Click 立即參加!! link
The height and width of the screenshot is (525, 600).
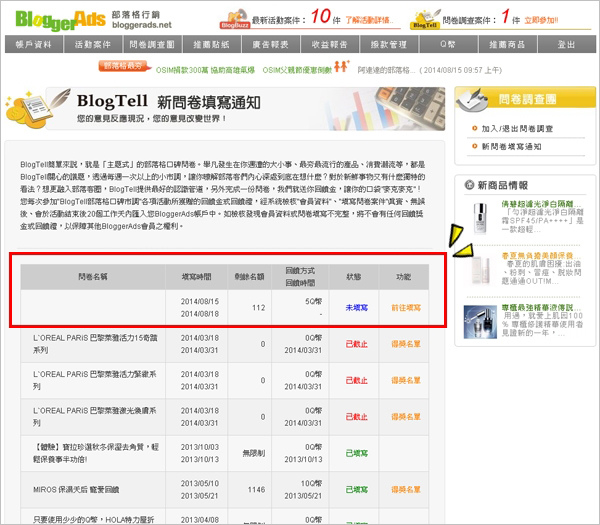coord(541,20)
